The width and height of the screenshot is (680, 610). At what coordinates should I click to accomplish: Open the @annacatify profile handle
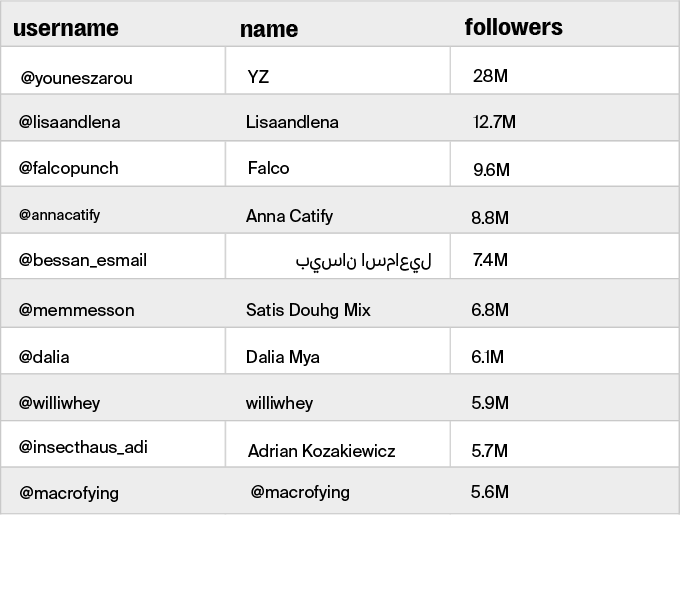tap(59, 215)
